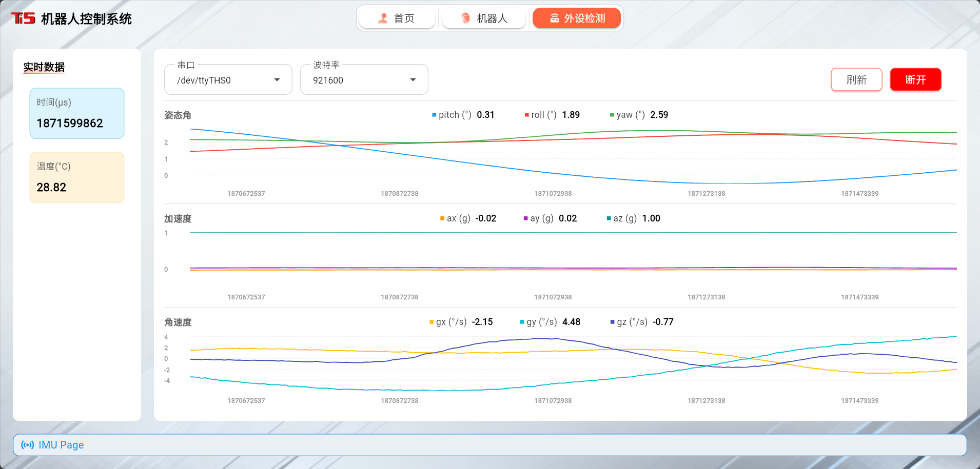Click the 机器人控制系统 title text

(86, 19)
